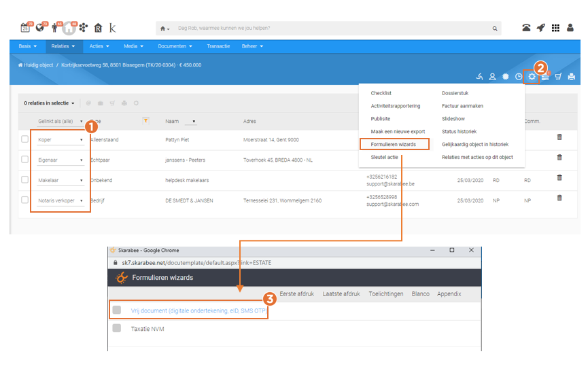
Task: Select Formulieren wizards from the menu
Action: pyautogui.click(x=394, y=144)
